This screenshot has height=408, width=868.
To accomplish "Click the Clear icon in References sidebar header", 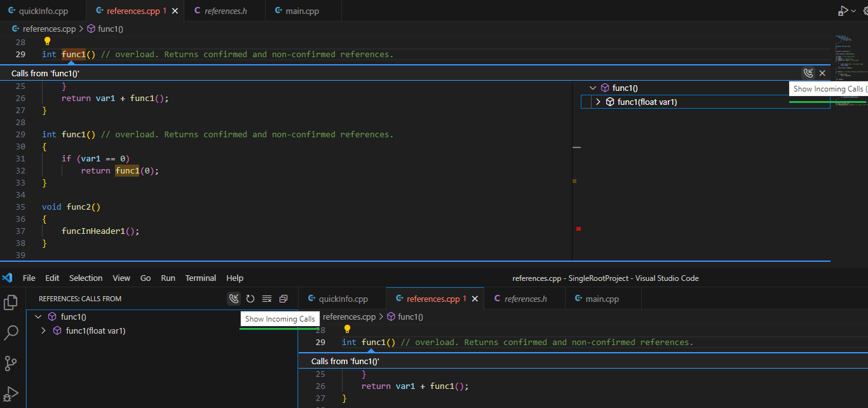I will click(267, 298).
